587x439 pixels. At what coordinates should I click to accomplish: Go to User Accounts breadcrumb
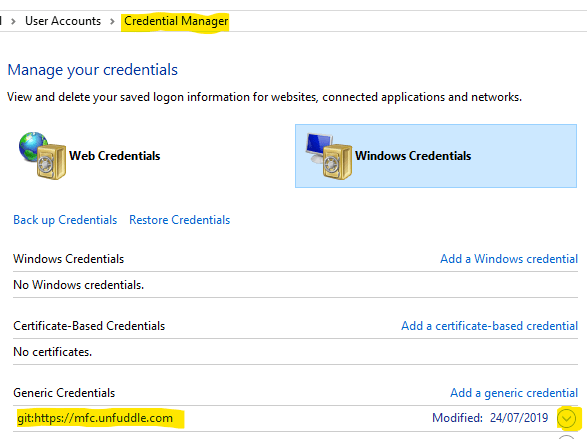(63, 21)
